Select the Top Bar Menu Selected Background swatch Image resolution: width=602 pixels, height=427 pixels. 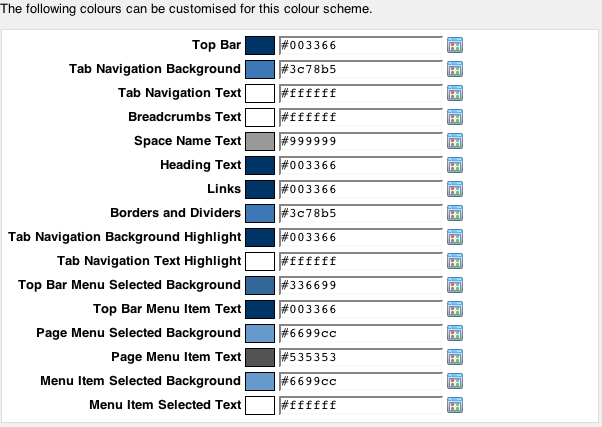(x=260, y=285)
